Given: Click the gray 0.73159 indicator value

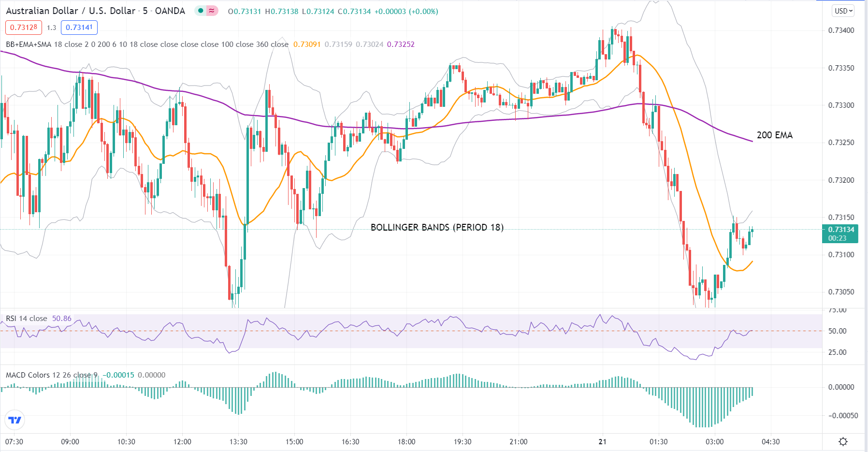Looking at the screenshot, I should click(338, 44).
